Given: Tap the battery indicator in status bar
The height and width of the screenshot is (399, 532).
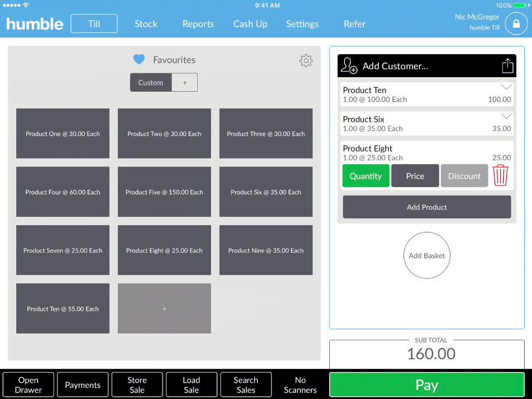Looking at the screenshot, I should [x=520, y=6].
